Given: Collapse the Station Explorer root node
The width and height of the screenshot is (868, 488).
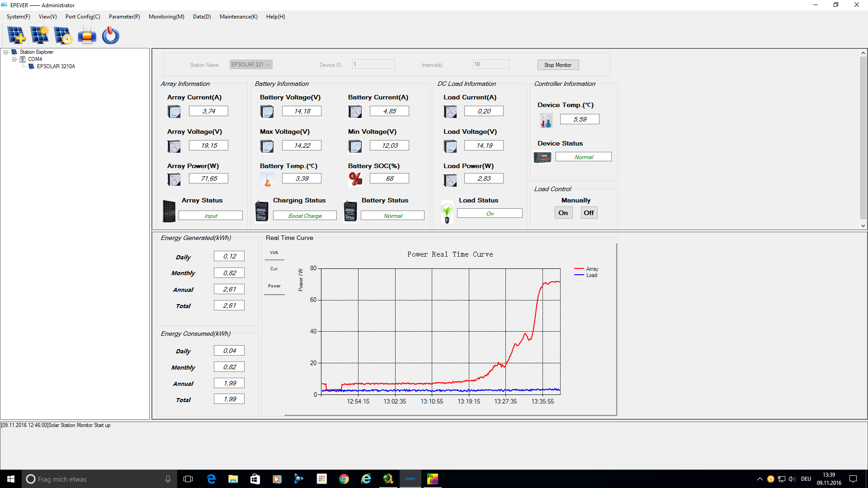Looking at the screenshot, I should (x=6, y=52).
